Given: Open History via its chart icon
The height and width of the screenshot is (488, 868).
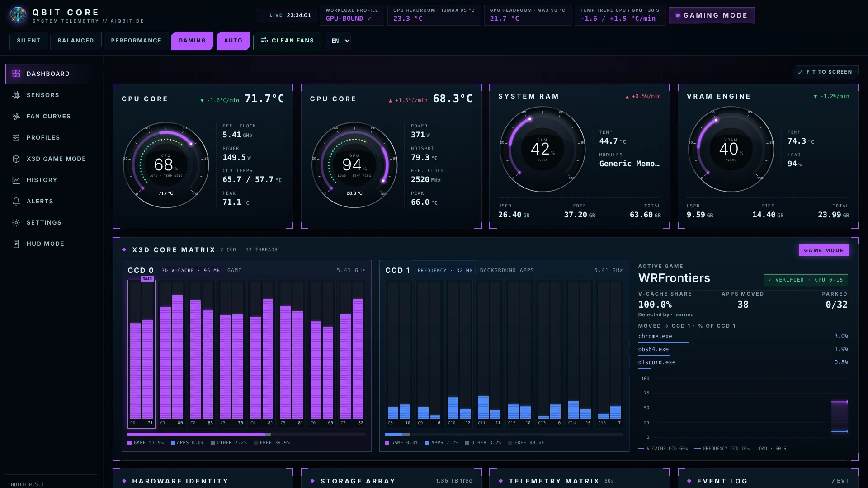Looking at the screenshot, I should (16, 180).
